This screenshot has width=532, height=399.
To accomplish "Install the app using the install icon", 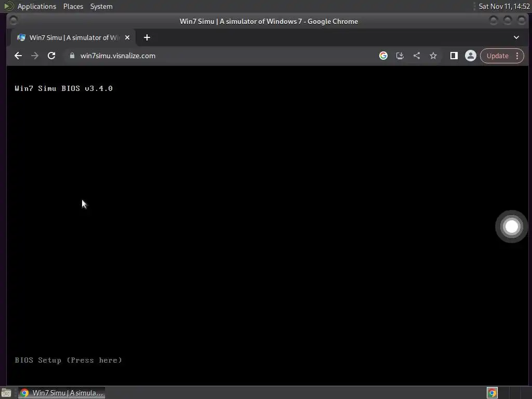I will pos(400,56).
